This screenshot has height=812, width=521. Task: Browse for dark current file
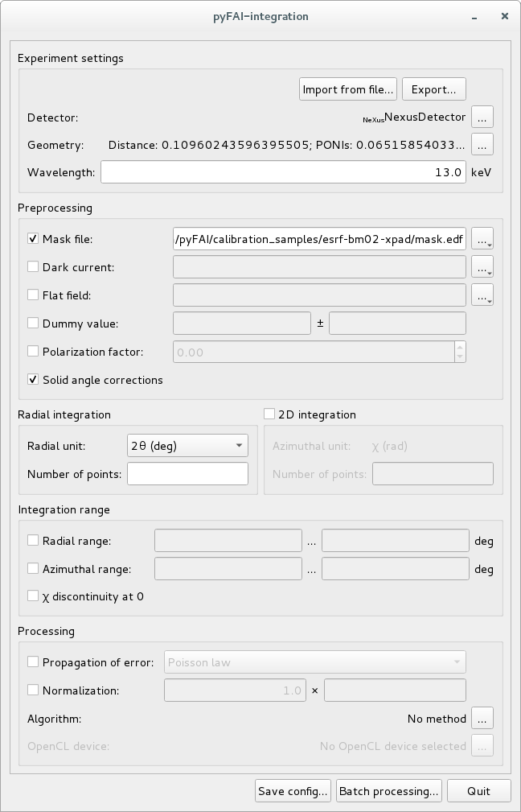[x=482, y=267]
